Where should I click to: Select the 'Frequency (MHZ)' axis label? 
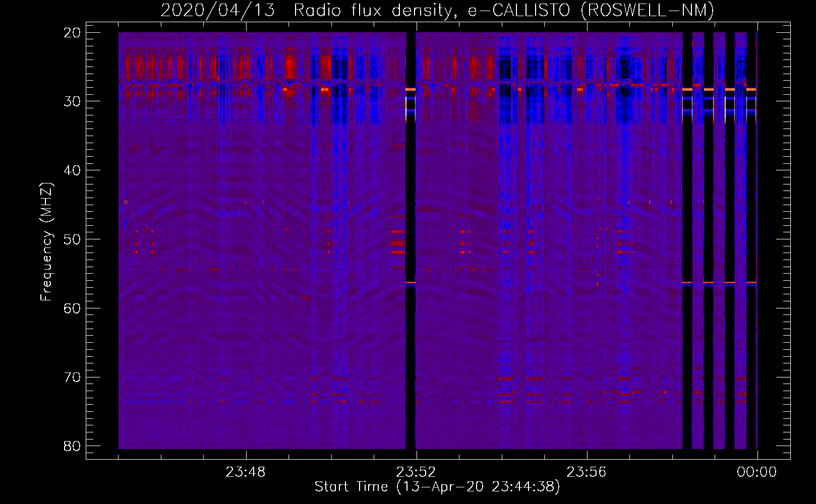click(46, 242)
